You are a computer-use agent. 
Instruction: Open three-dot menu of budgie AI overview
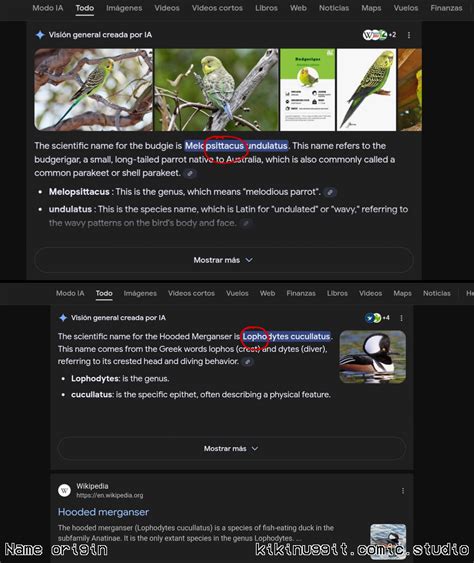[409, 35]
